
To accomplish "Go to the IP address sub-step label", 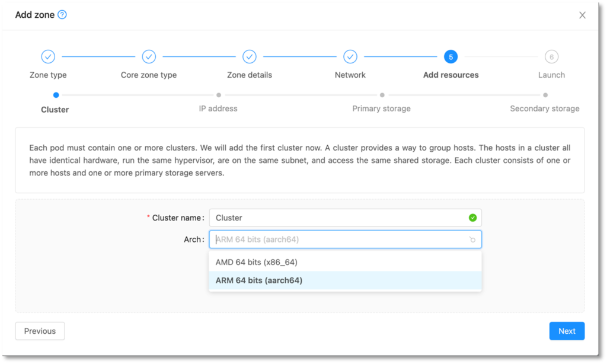I will tap(218, 108).
